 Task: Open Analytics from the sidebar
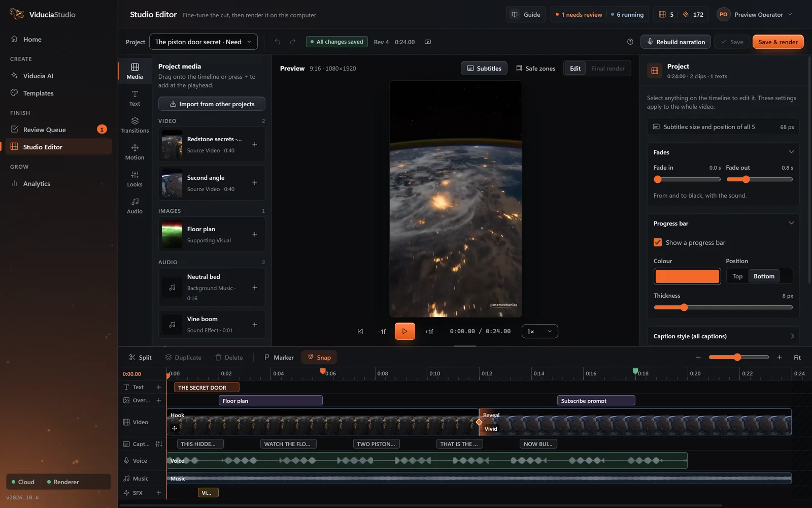click(58, 183)
